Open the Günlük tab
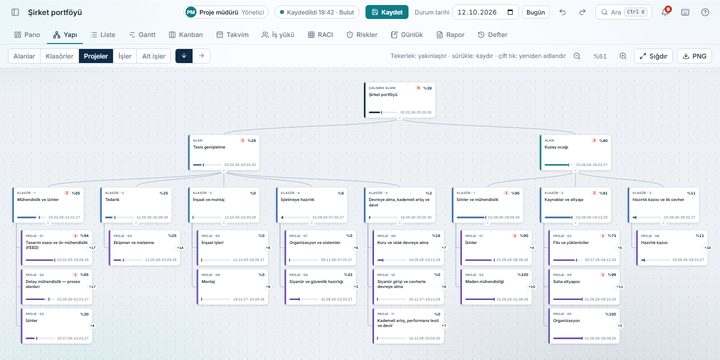720x360 pixels. pos(407,34)
